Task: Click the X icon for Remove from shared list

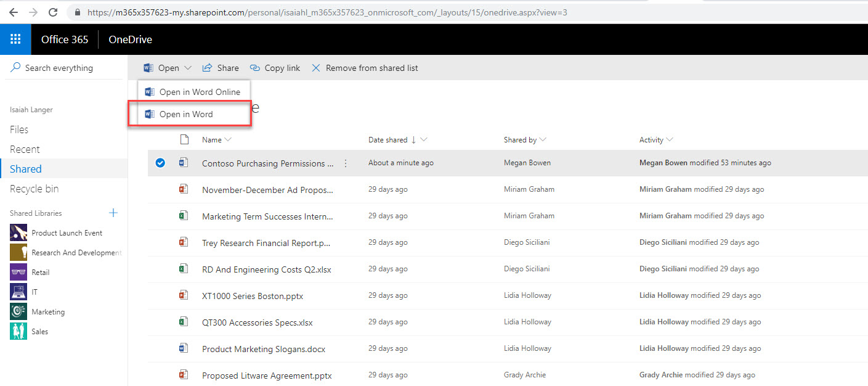Action: (316, 68)
